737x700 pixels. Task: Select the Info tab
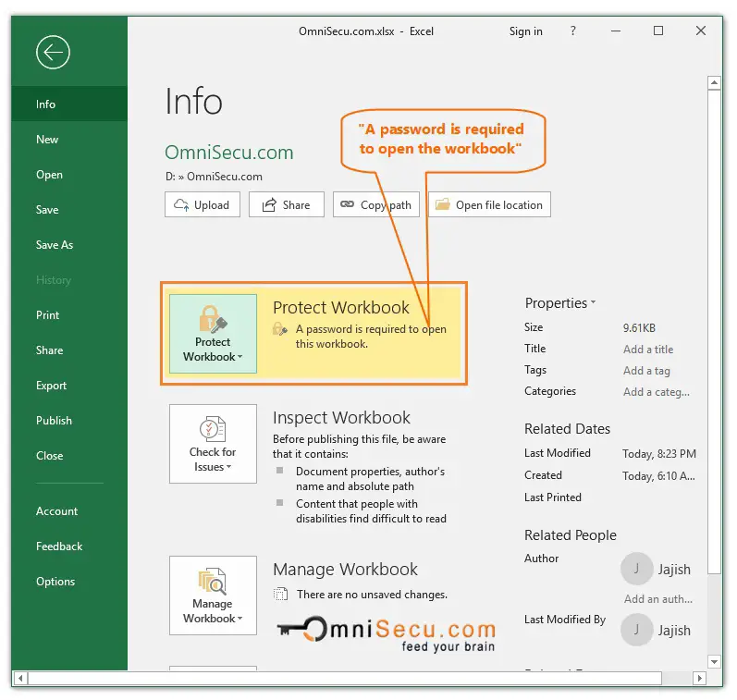coord(69,104)
